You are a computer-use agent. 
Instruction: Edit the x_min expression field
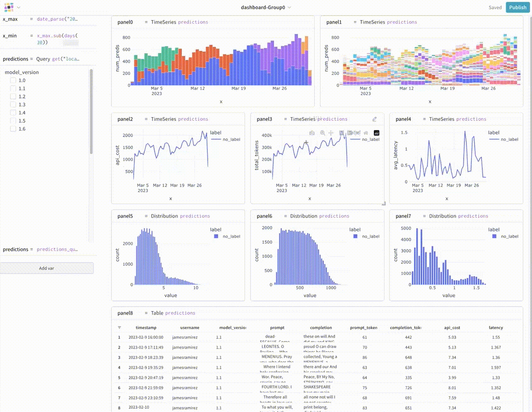[x=57, y=39]
